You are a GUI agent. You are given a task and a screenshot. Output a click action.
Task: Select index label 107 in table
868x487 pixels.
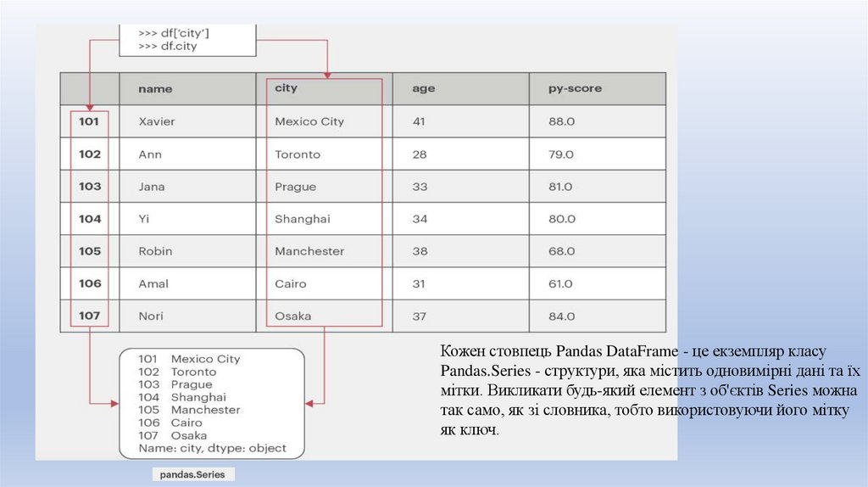[x=89, y=316]
